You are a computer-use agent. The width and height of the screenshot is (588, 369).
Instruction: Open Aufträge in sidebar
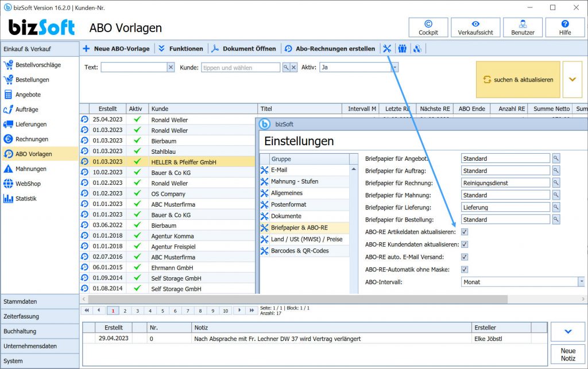[x=40, y=110]
